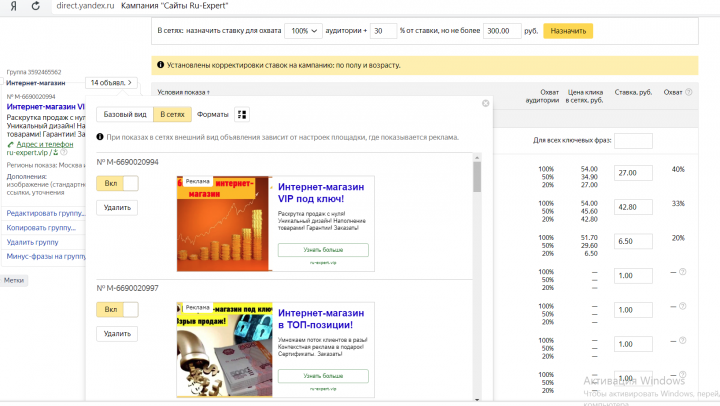Open Редактировать группу link

(45, 213)
